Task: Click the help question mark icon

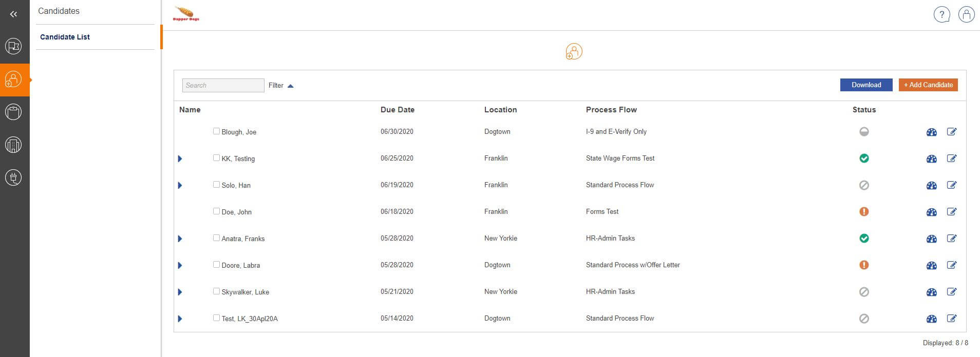Action: 941,15
